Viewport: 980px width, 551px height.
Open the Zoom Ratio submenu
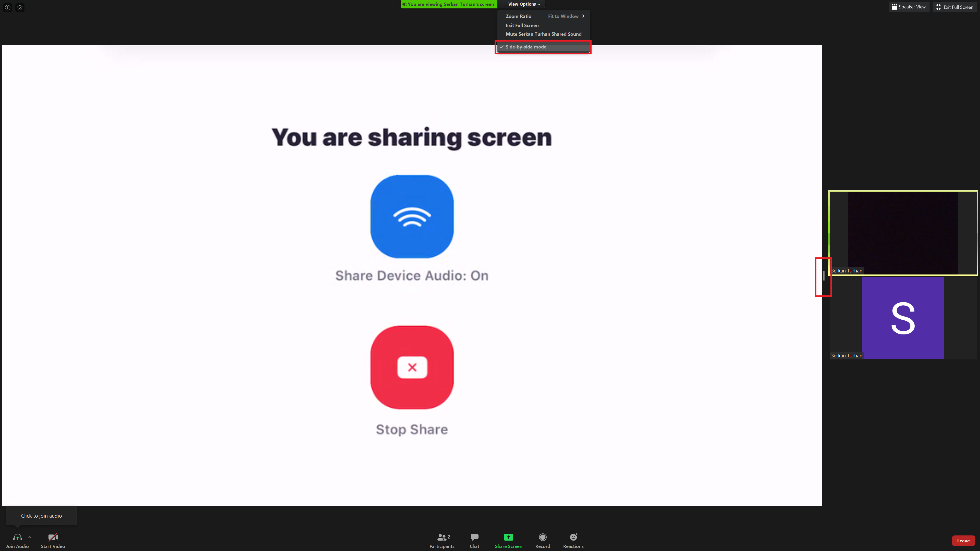tap(544, 16)
